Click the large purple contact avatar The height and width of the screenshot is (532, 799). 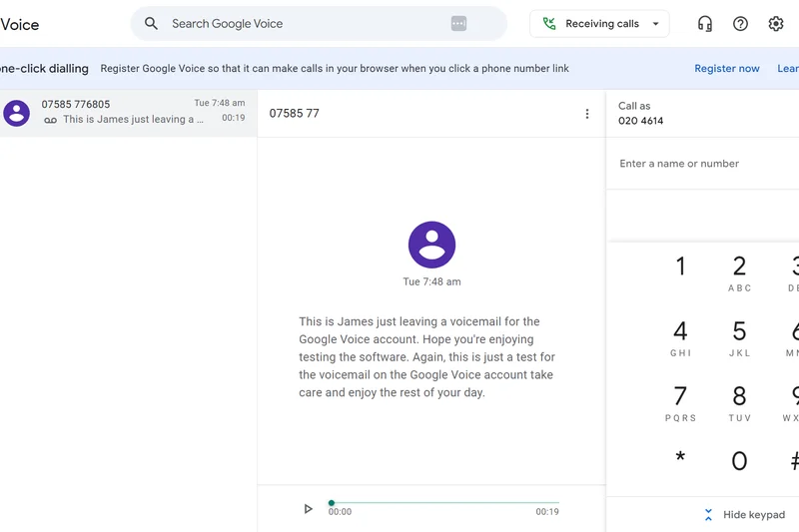tap(431, 245)
